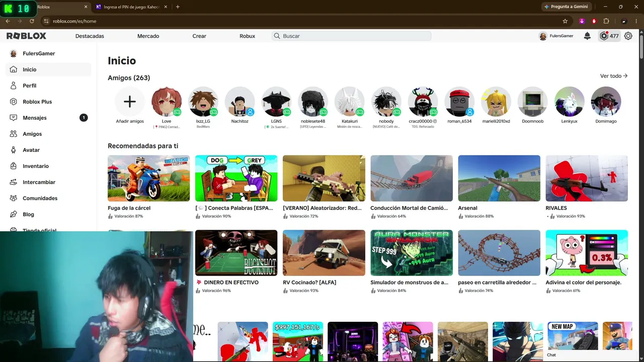Click the Perfil person icon in sidebar
Screen dimensions: 644x362
(14, 85)
